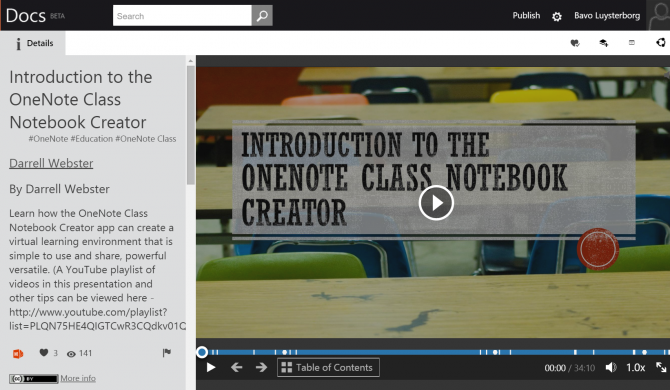Open the More info license link
The height and width of the screenshot is (390, 670).
(x=78, y=378)
